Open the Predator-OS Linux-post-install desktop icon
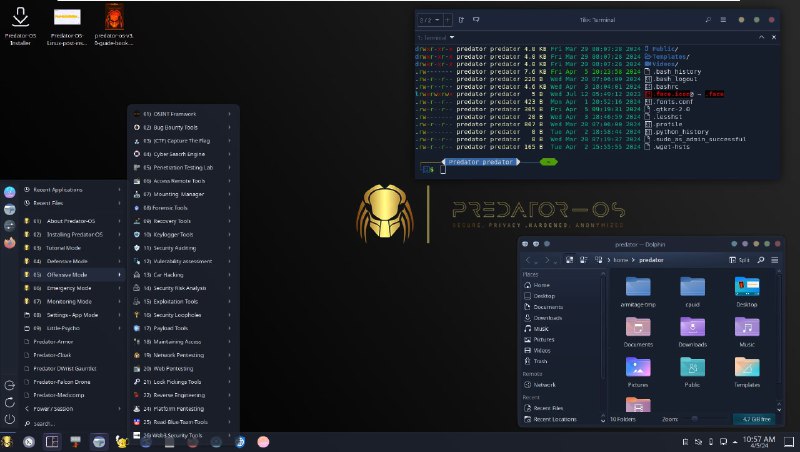 point(67,25)
